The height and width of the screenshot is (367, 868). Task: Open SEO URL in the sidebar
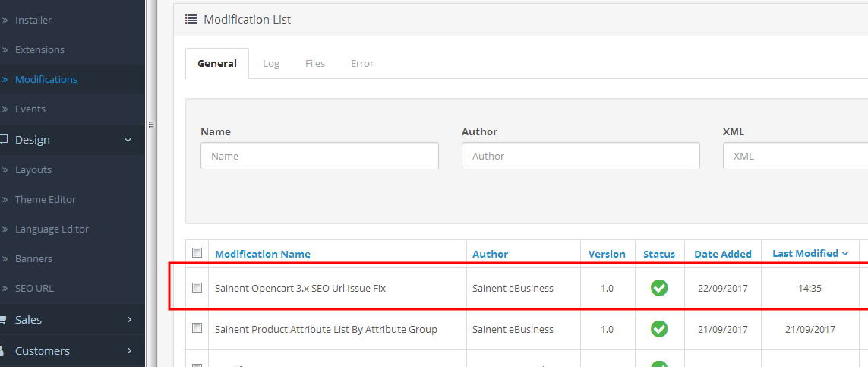pos(34,289)
